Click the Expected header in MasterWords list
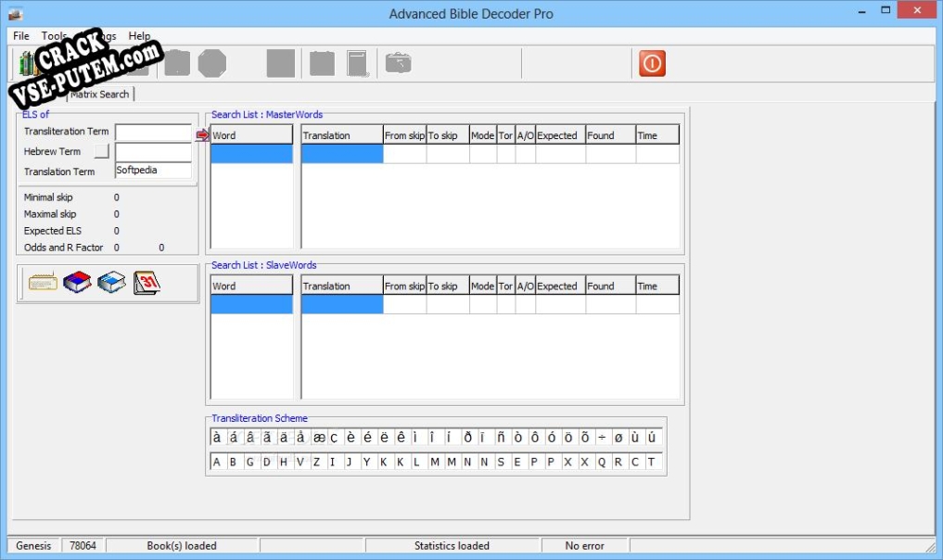The height and width of the screenshot is (560, 943). point(560,134)
